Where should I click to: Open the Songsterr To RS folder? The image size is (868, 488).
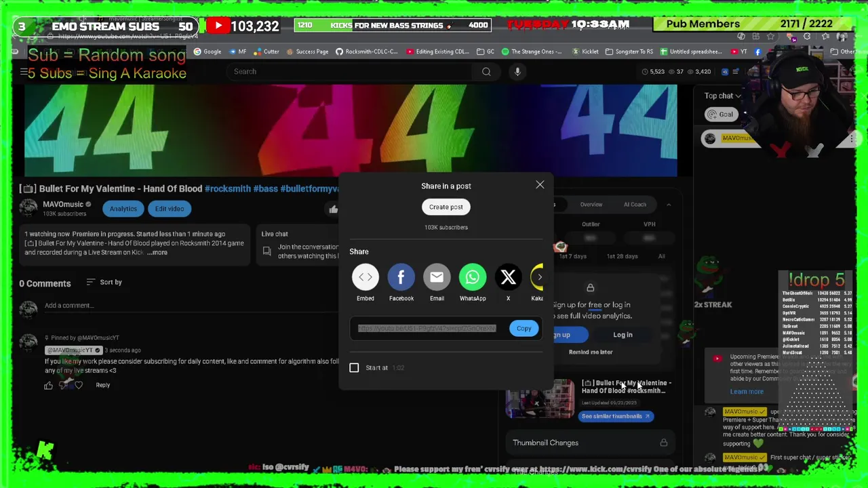pyautogui.click(x=629, y=52)
